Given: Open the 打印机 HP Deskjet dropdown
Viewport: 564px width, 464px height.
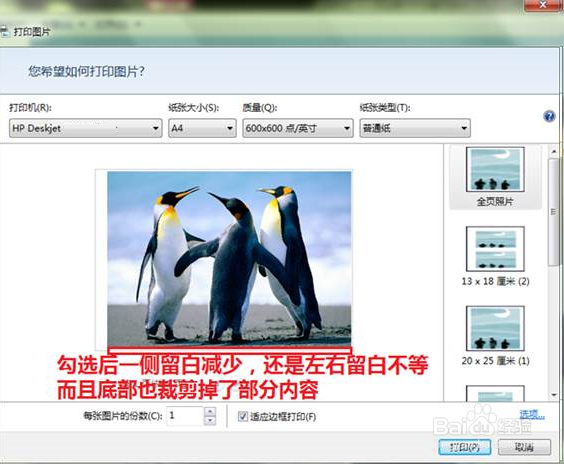Looking at the screenshot, I should click(x=86, y=128).
